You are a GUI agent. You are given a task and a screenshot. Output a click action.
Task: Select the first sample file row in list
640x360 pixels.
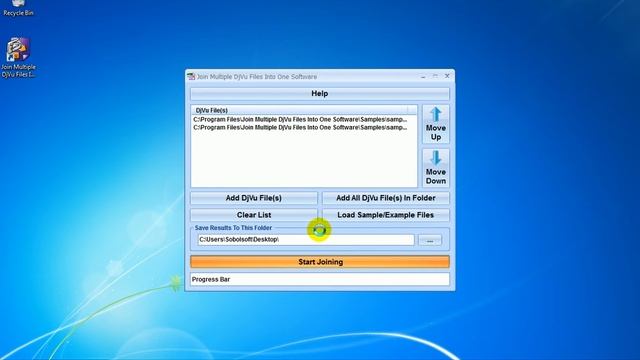coord(300,120)
